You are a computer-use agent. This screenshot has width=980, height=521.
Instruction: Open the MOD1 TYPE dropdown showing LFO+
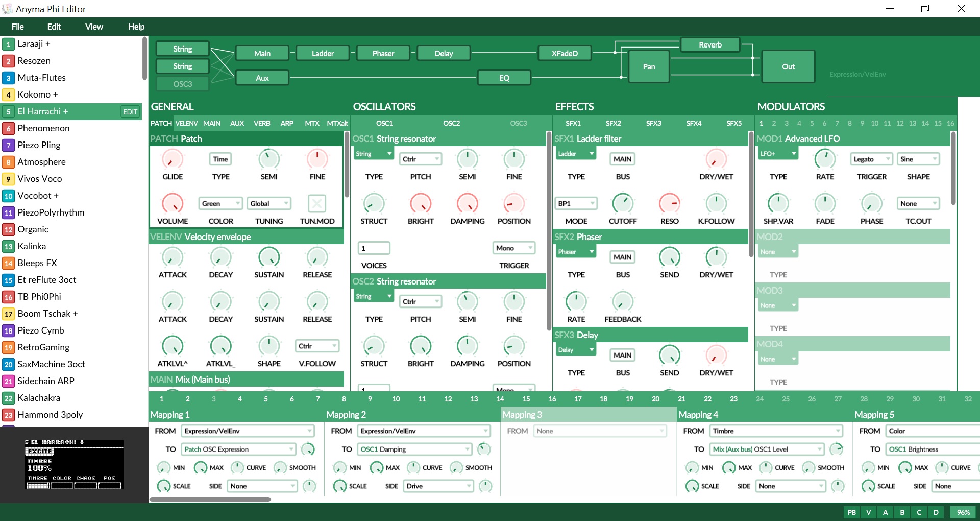778,154
